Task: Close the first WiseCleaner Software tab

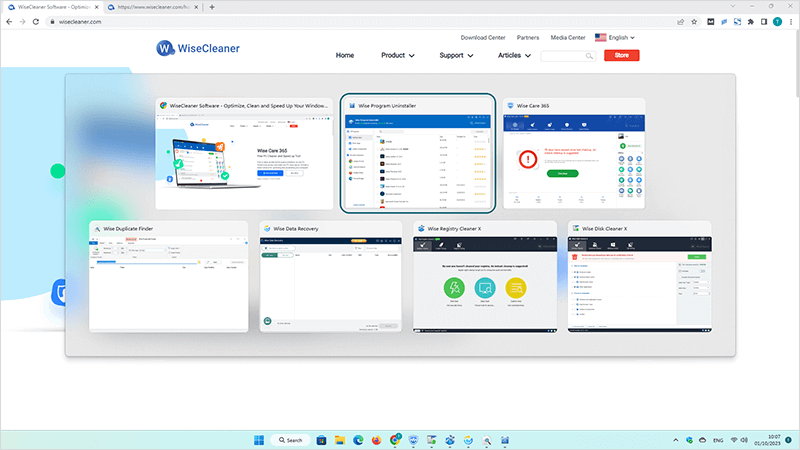Action: (96, 7)
